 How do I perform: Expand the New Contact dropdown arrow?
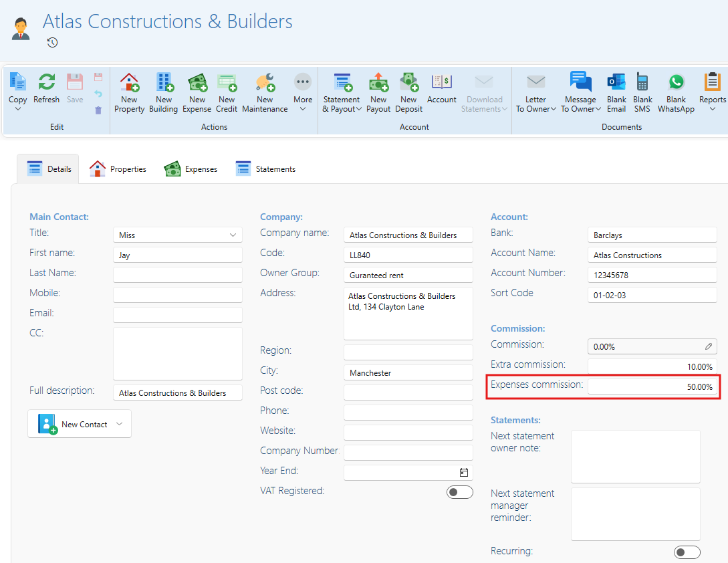click(119, 424)
